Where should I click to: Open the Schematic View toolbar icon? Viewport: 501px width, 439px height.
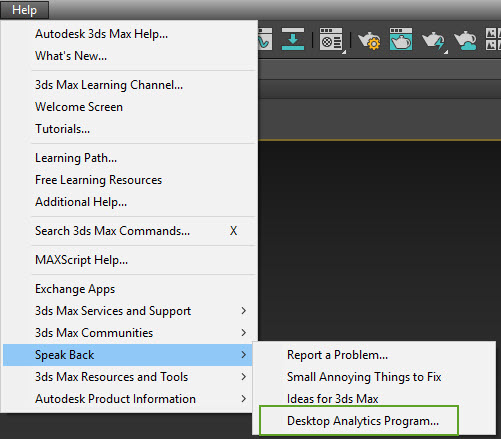pyautogui.click(x=293, y=39)
